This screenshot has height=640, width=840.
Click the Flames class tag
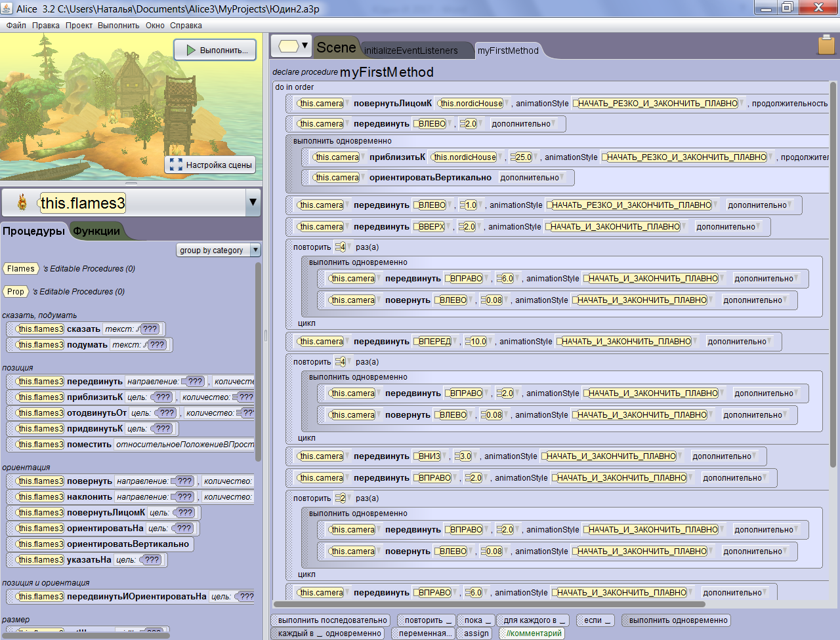21,269
